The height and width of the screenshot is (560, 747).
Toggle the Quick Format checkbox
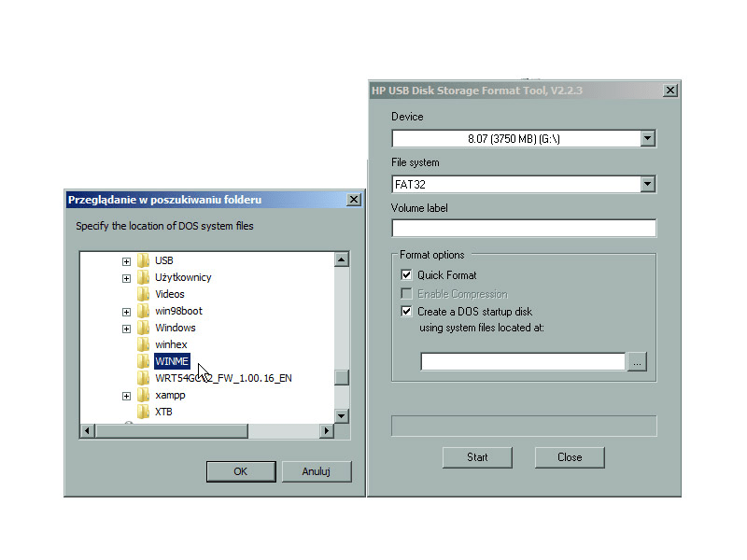pyautogui.click(x=406, y=275)
